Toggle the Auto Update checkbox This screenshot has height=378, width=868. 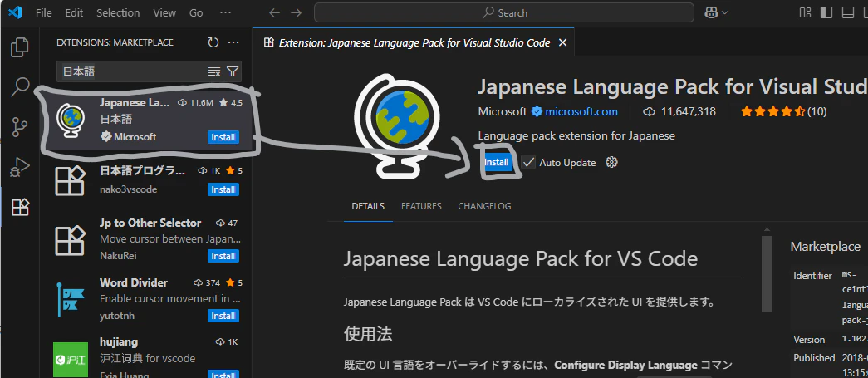point(528,162)
